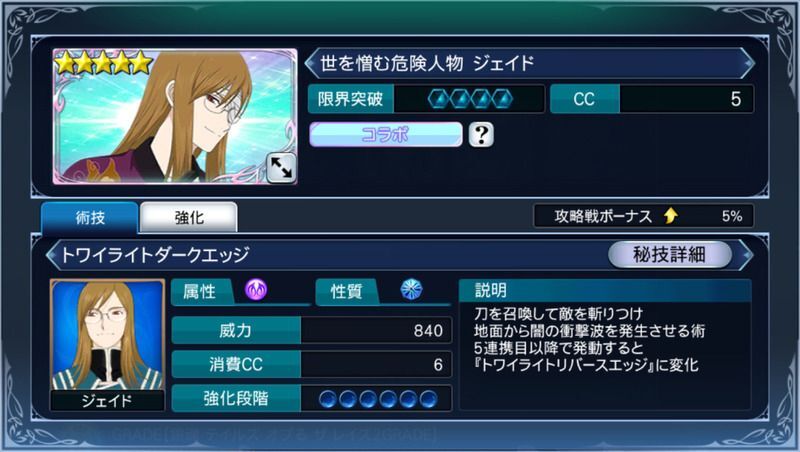This screenshot has height=452, width=800.
Task: Click the コラボ label button
Action: click(x=386, y=134)
